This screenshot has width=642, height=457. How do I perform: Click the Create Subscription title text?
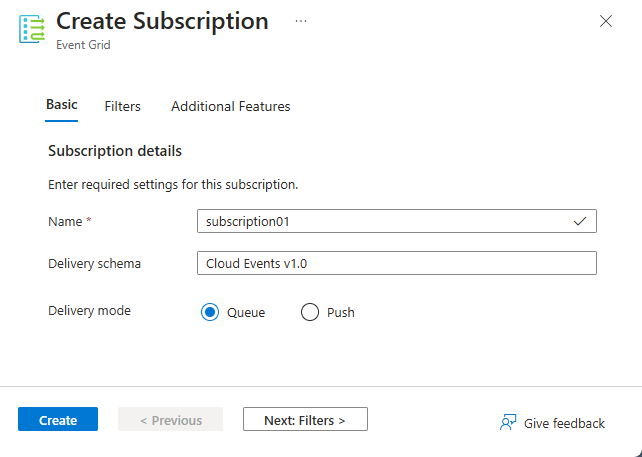click(x=162, y=21)
